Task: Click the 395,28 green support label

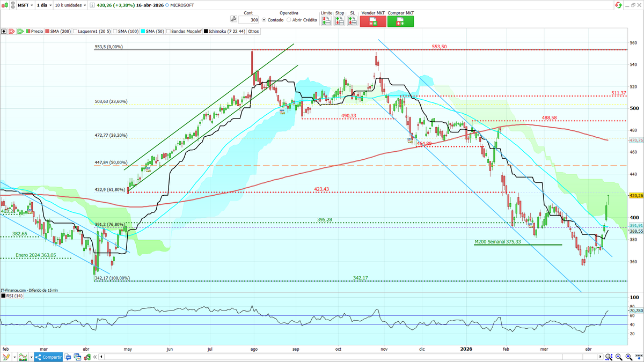Action: point(324,219)
